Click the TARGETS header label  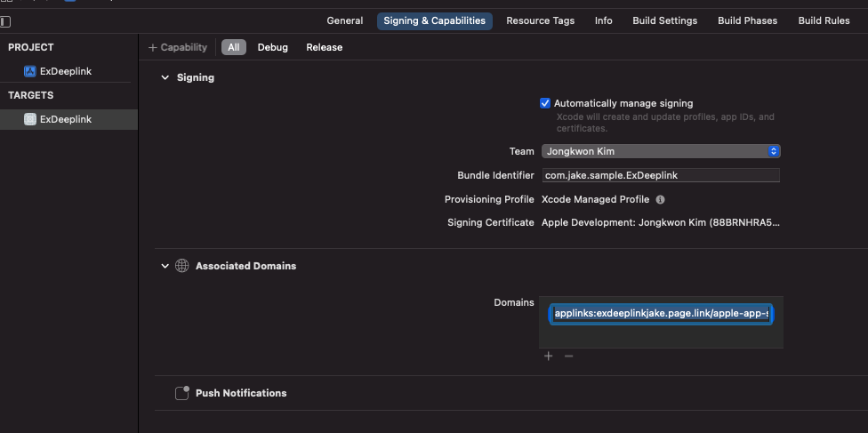(31, 95)
